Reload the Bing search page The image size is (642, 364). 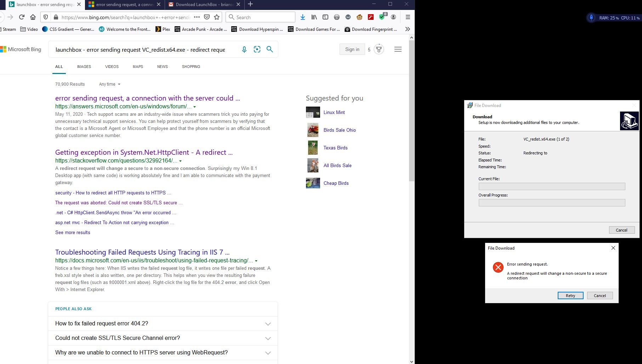(22, 17)
